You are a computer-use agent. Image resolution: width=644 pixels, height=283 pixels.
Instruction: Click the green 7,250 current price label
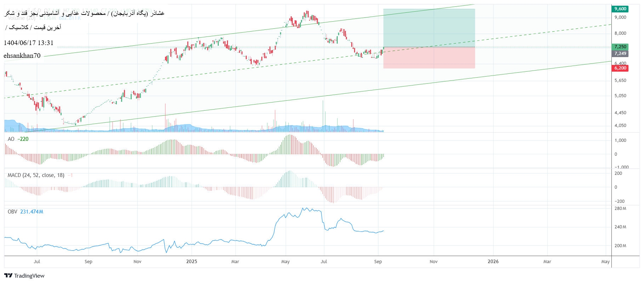(620, 47)
